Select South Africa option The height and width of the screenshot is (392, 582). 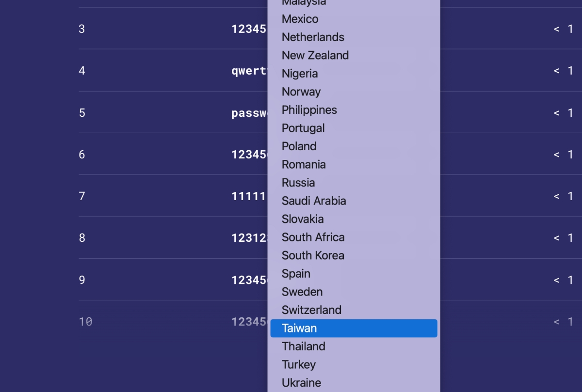(313, 237)
